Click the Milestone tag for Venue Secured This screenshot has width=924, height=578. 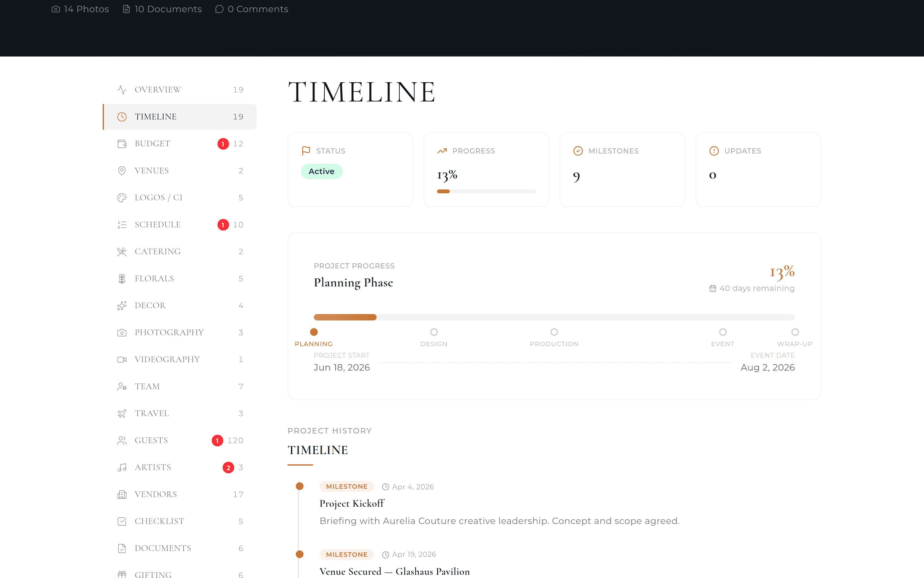pyautogui.click(x=346, y=555)
